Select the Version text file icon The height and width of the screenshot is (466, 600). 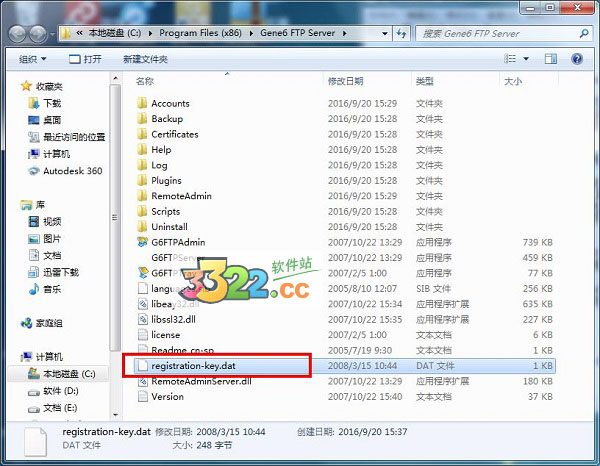pos(142,396)
